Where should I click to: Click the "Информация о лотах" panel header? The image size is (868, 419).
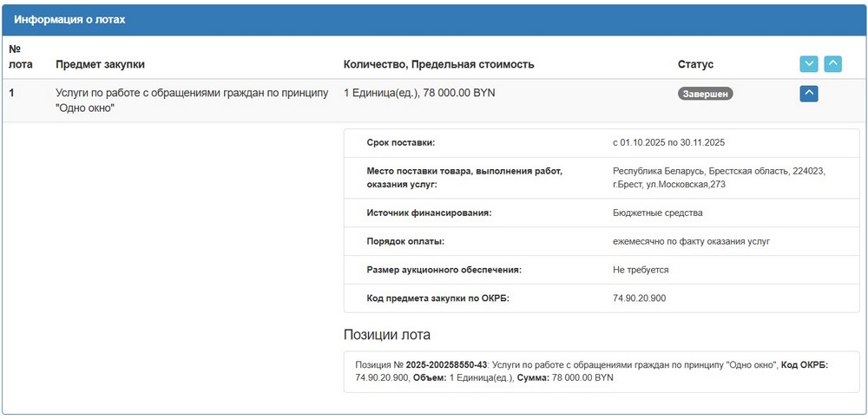point(70,20)
